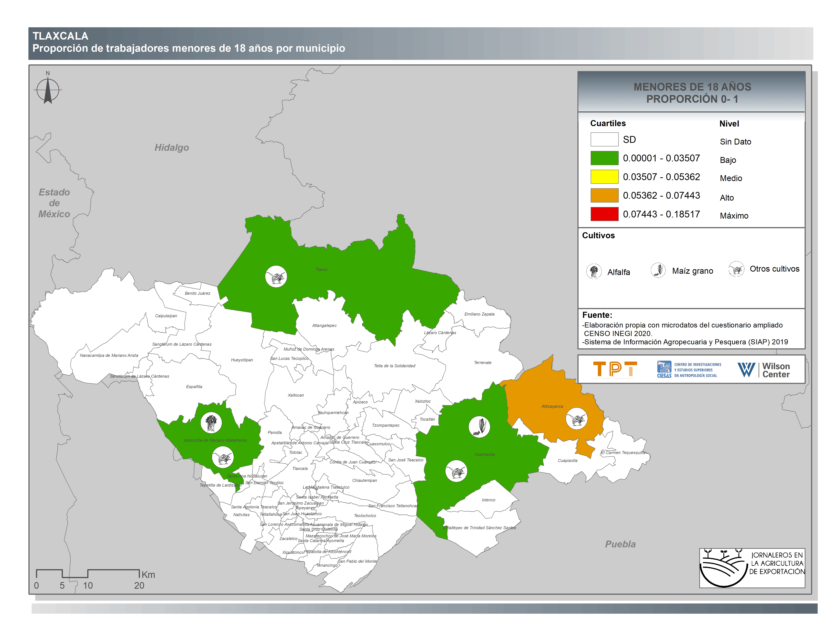Viewport: 833px width, 644px height.
Task: Click the green Bajo legend swatch
Action: (604, 158)
